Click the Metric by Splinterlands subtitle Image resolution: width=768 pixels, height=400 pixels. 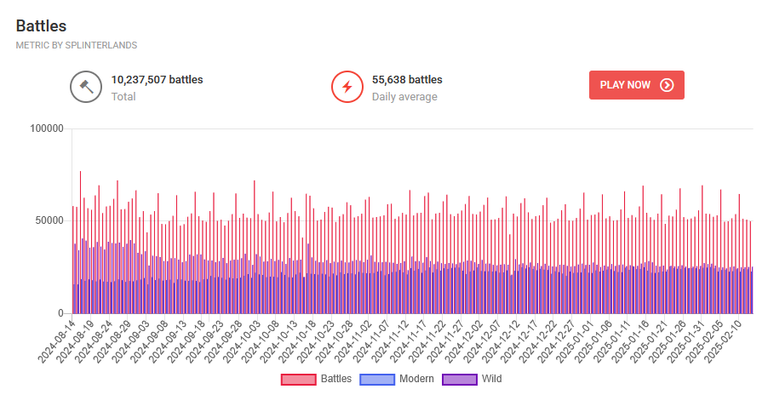[76, 46]
